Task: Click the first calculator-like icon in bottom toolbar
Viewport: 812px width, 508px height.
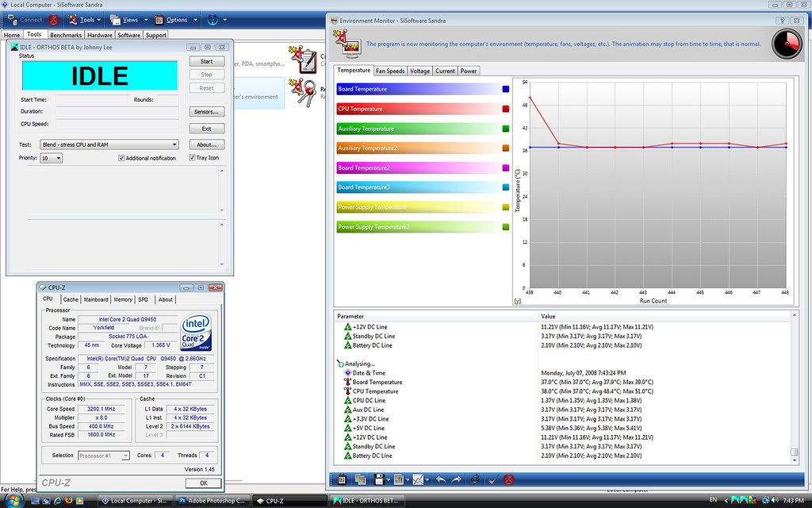Action: click(342, 479)
